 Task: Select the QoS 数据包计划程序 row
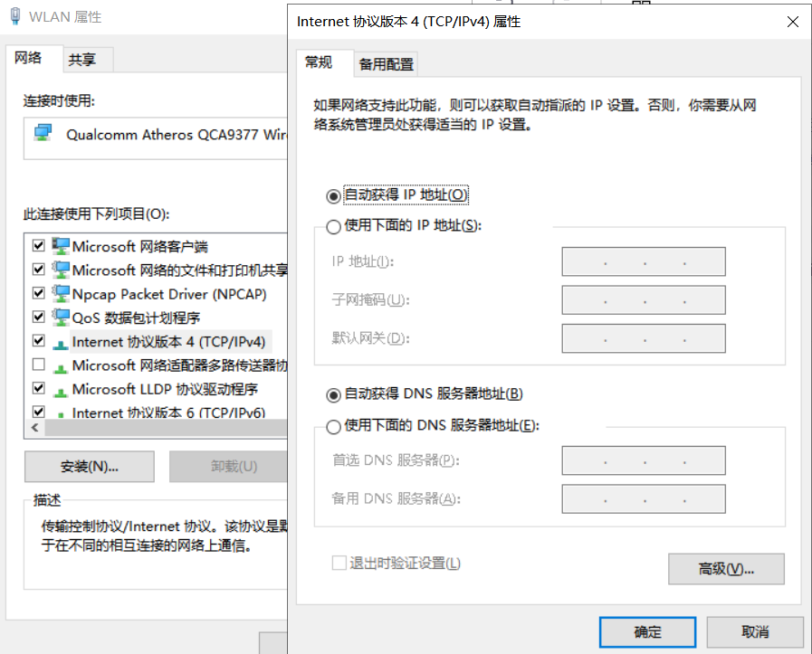coord(136,318)
